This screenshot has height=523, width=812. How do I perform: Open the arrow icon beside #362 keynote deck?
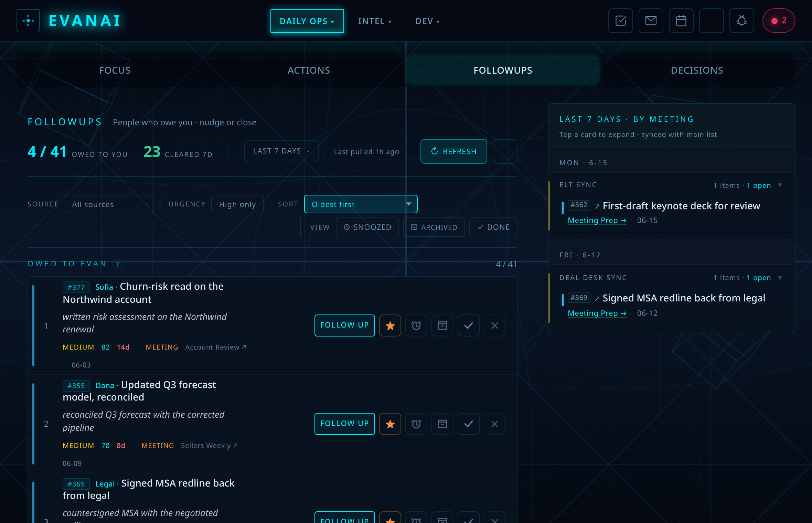[597, 206]
